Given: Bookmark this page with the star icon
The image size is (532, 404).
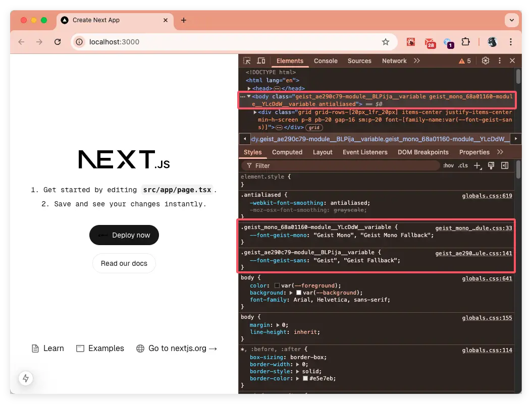Looking at the screenshot, I should (386, 42).
